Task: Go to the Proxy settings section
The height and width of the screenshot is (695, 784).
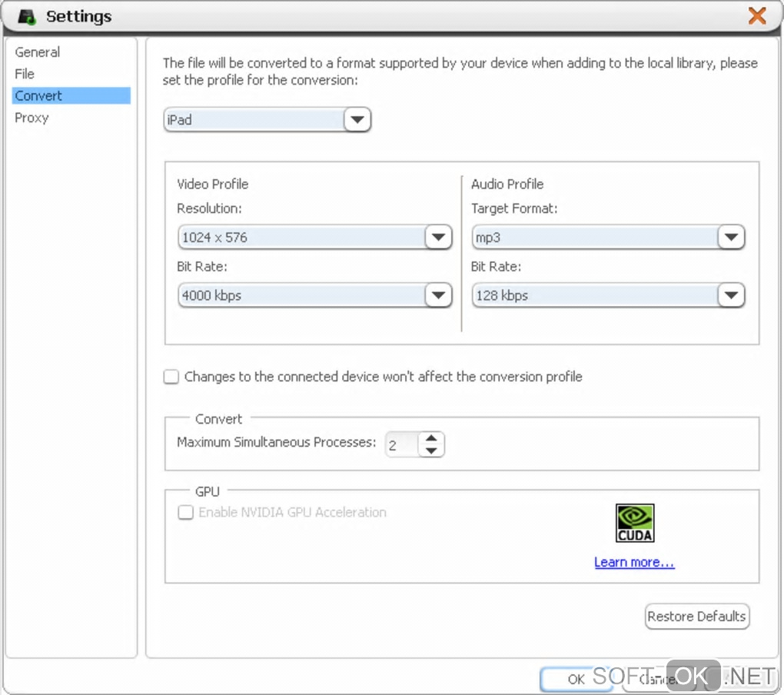Action: (32, 118)
